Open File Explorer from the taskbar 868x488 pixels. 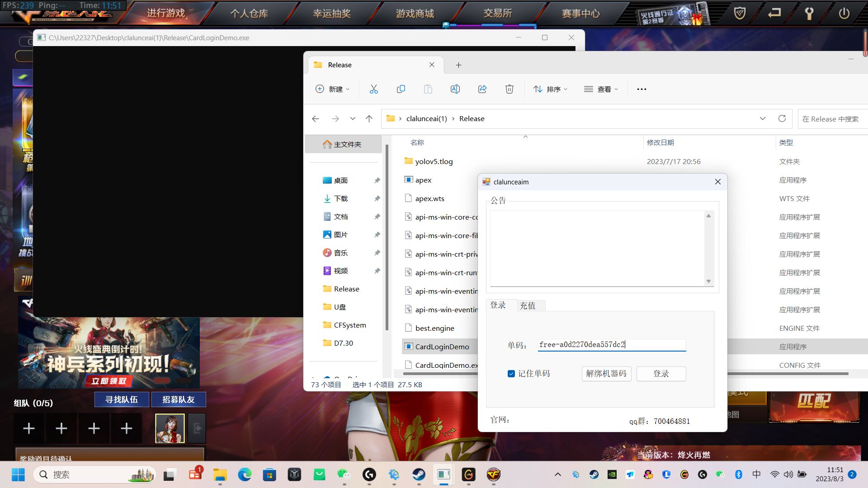[x=220, y=474]
